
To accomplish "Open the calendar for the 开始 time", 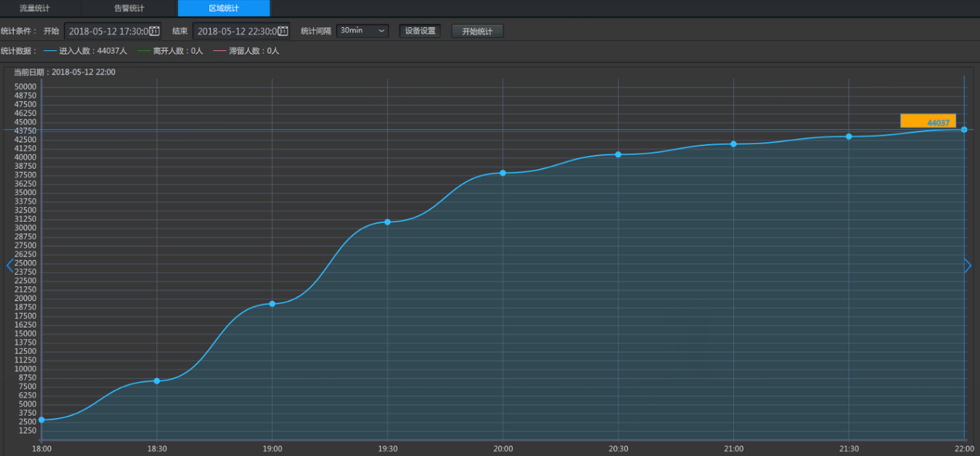I will pos(154,31).
